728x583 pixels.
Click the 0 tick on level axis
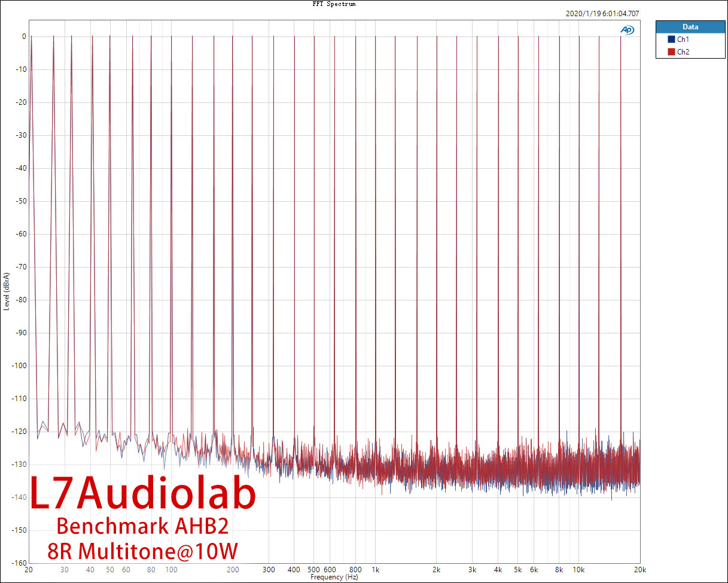point(24,37)
